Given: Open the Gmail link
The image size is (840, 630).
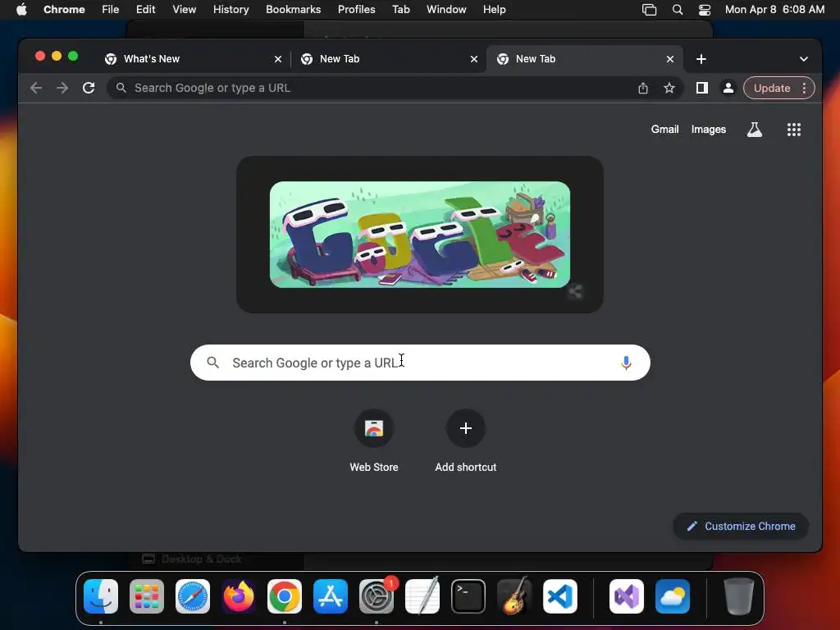Looking at the screenshot, I should [x=664, y=129].
